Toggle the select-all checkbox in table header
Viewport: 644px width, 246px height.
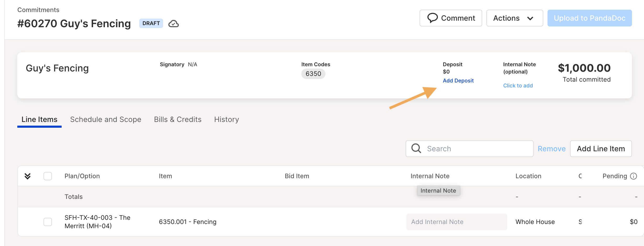pyautogui.click(x=48, y=176)
